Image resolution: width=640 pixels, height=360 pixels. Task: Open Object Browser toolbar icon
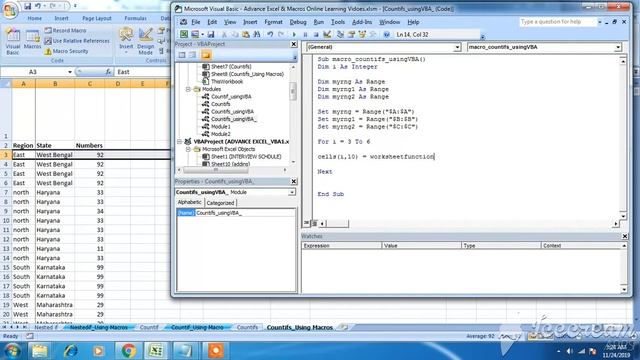(x=362, y=35)
